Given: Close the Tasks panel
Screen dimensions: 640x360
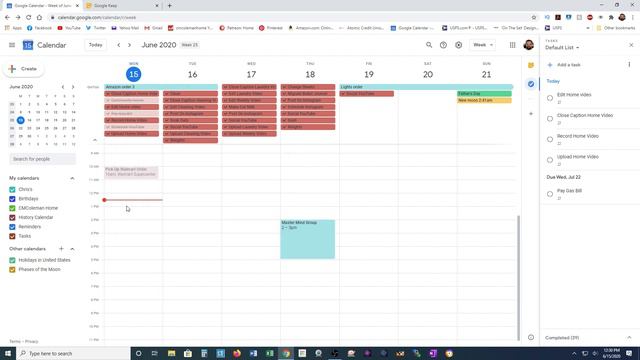Looking at the screenshot, I should click(631, 45).
